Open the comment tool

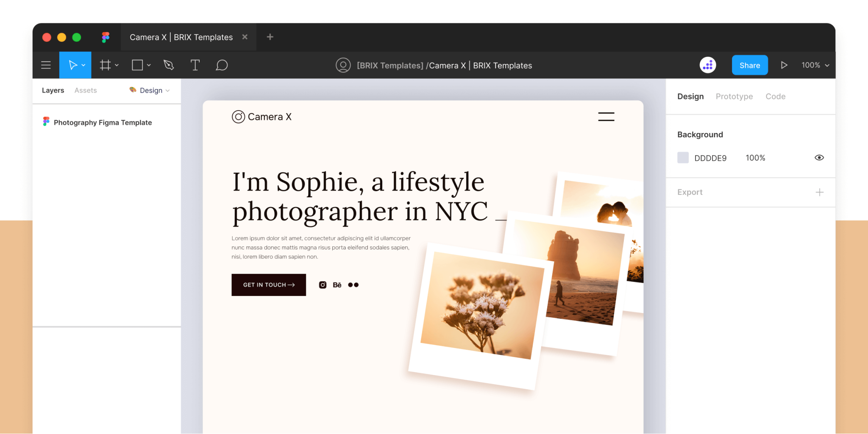pyautogui.click(x=222, y=65)
